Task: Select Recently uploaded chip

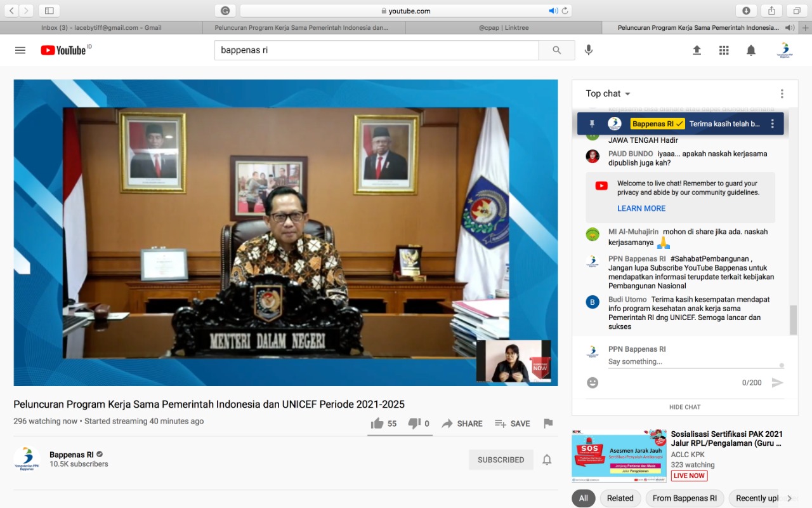Action: coord(757,498)
